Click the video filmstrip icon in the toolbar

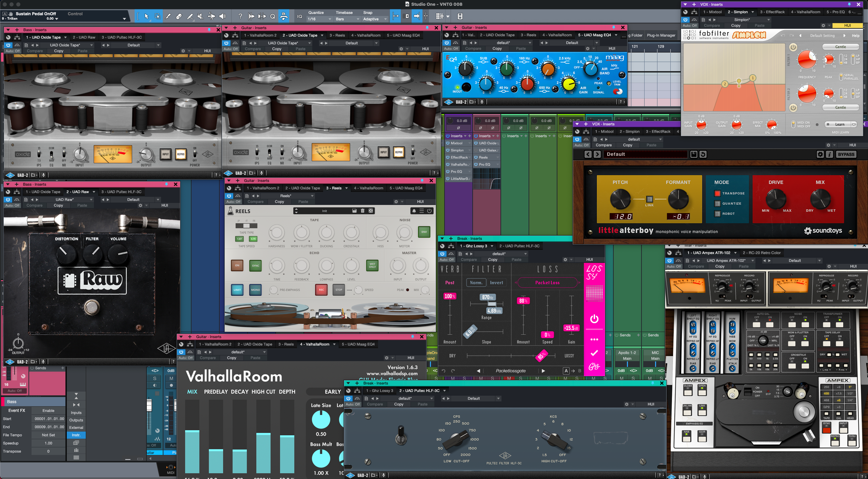coord(460,16)
